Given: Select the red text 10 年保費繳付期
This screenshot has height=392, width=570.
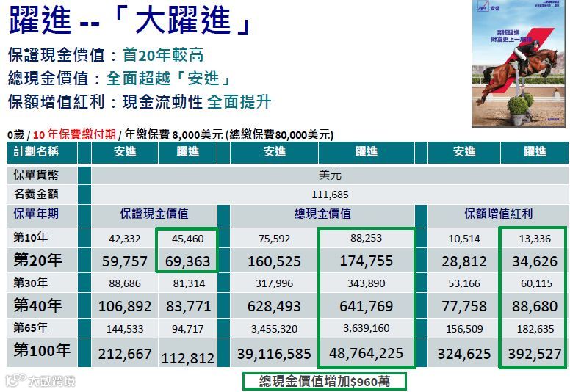Looking at the screenshot, I should tap(74, 135).
